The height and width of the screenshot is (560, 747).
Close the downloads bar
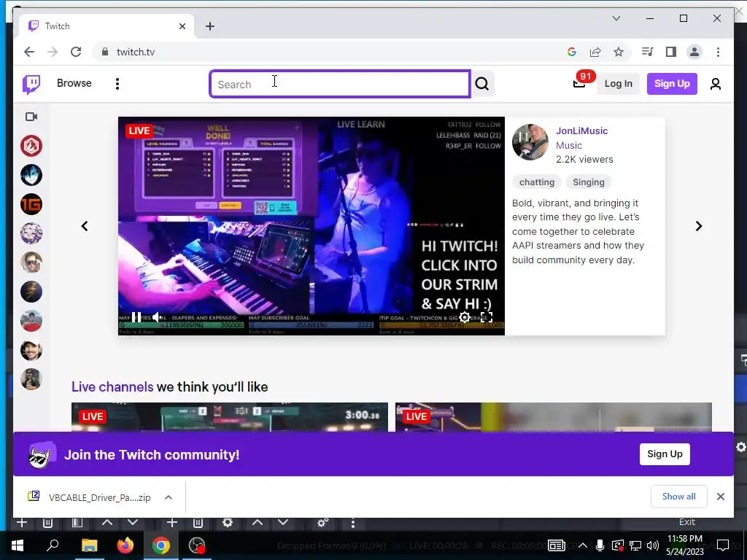click(x=720, y=497)
